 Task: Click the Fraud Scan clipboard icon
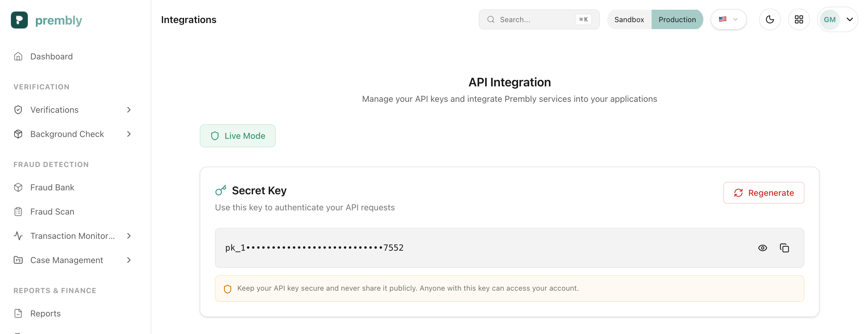[18, 212]
